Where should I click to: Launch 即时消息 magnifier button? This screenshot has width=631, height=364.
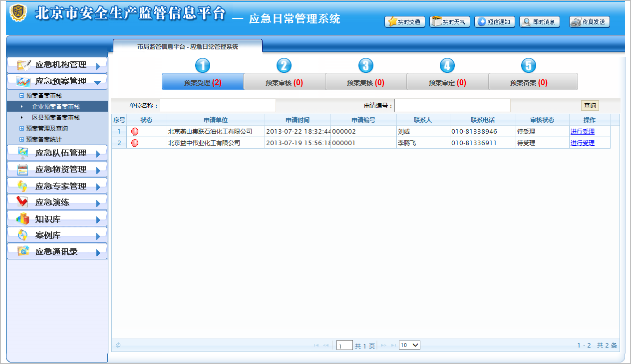pyautogui.click(x=540, y=22)
